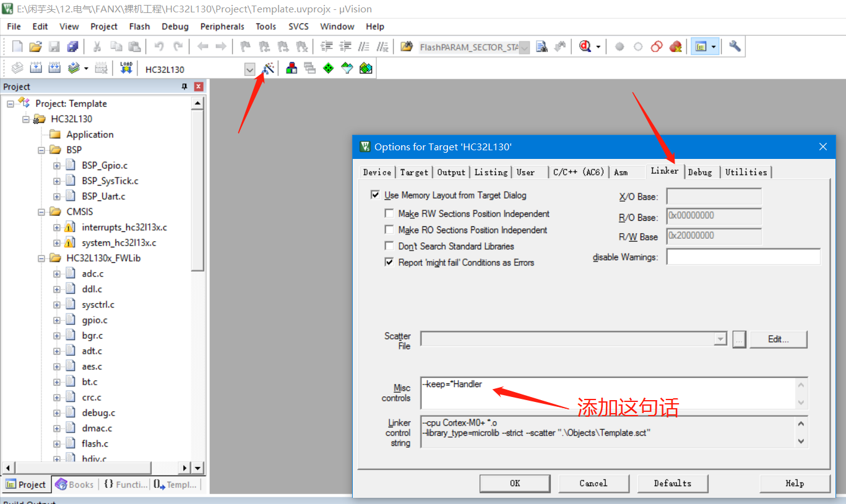This screenshot has height=504, width=846.
Task: Open Find in Files (folder with binoculars)
Action: point(407,46)
